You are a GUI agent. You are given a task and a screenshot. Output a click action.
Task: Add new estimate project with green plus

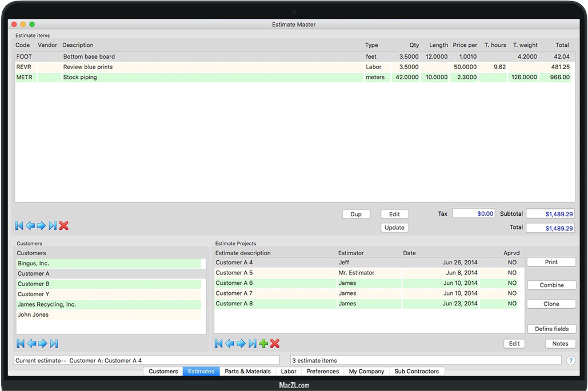coord(263,344)
